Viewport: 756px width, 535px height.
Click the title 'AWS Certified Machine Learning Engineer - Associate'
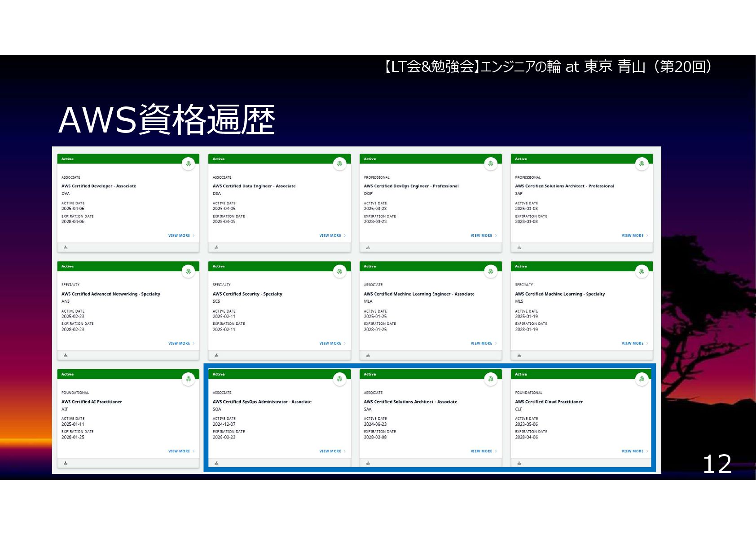(x=419, y=294)
